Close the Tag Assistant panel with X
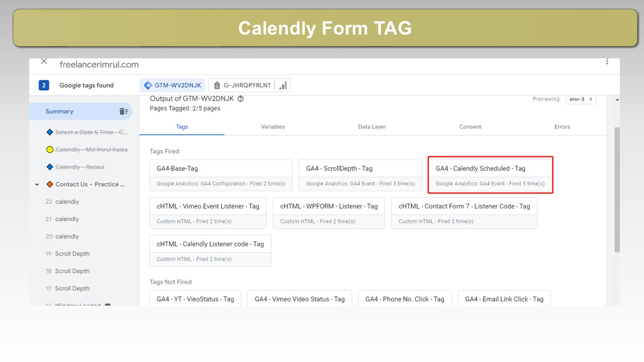644x362 pixels. [44, 61]
